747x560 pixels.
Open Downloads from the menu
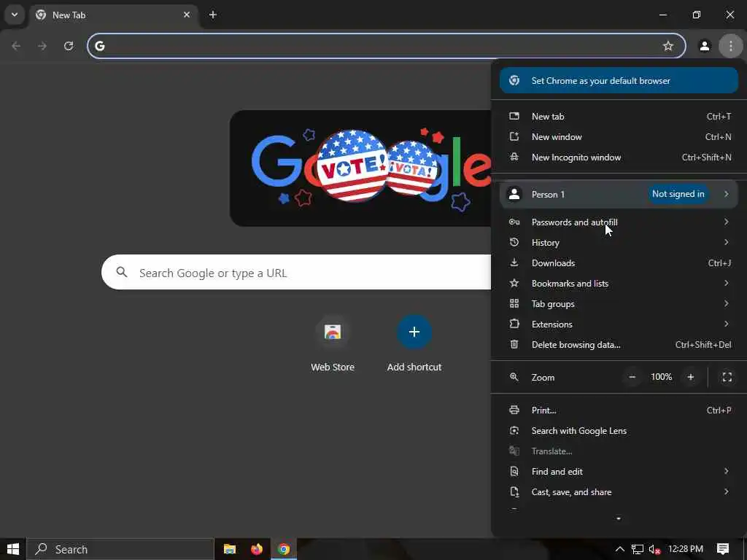tap(619, 262)
